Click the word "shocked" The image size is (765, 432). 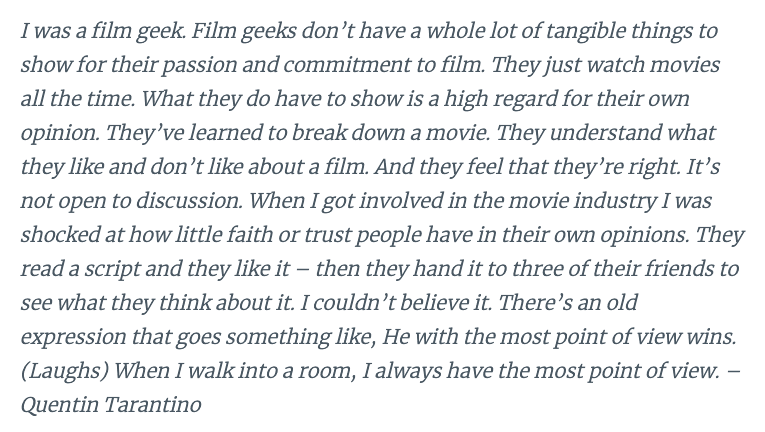tap(59, 234)
